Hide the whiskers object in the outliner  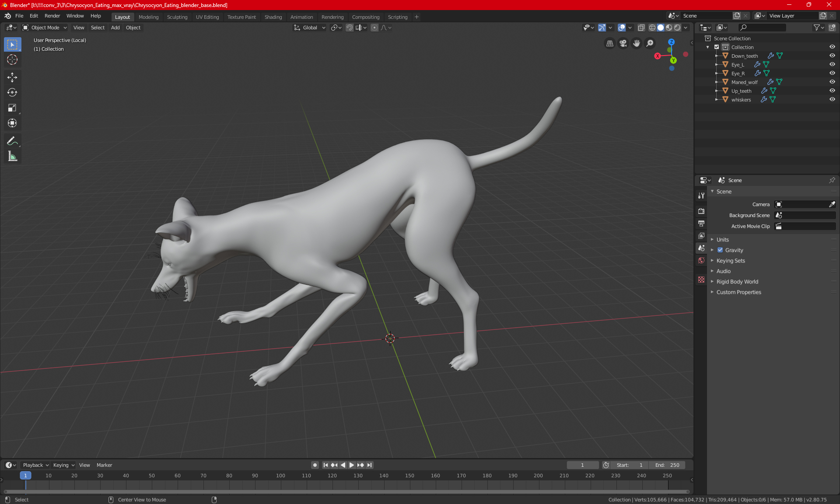(x=832, y=99)
